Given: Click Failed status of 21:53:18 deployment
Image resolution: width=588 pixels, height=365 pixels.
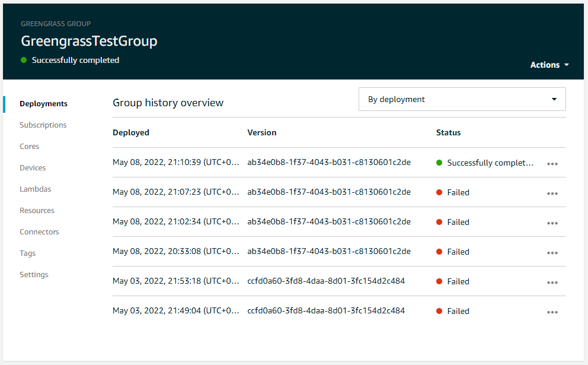Looking at the screenshot, I should [453, 281].
